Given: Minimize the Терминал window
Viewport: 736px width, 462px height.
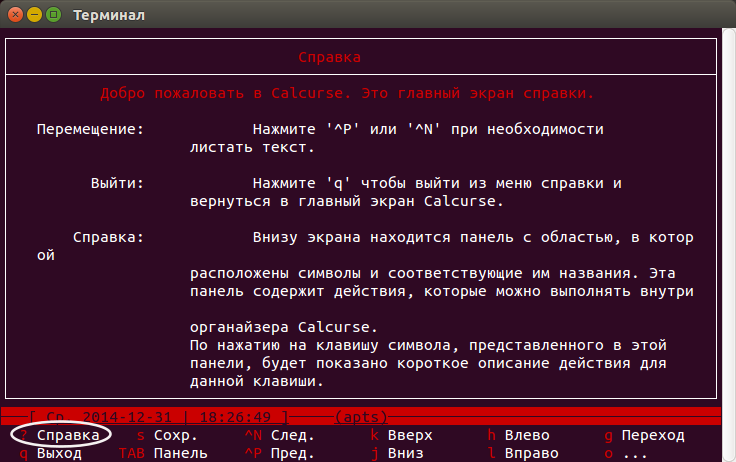Looking at the screenshot, I should [x=35, y=15].
